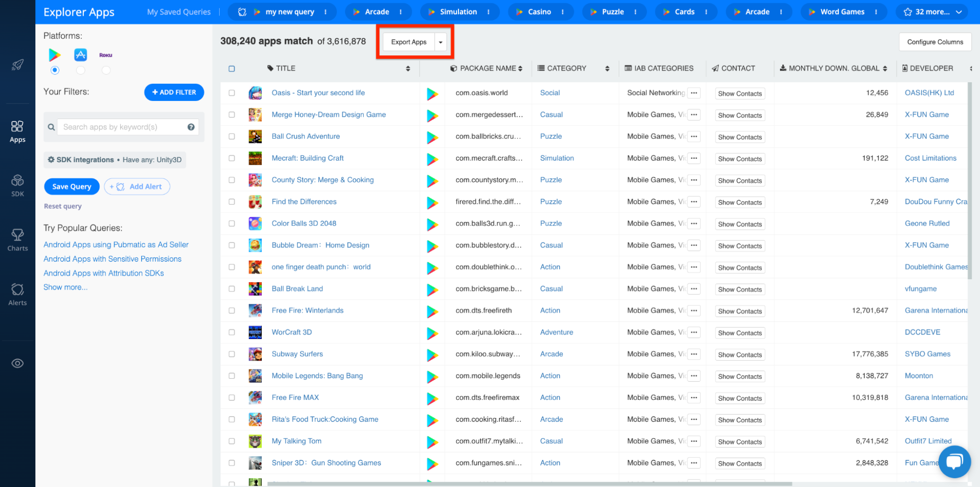Screen dimensions: 980x487
Task: Check the Find the Differences row checkbox
Action: point(232,201)
